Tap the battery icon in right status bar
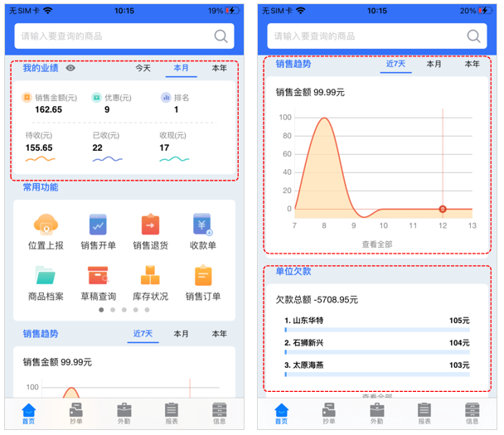Image resolution: width=504 pixels, height=435 pixels. (486, 11)
